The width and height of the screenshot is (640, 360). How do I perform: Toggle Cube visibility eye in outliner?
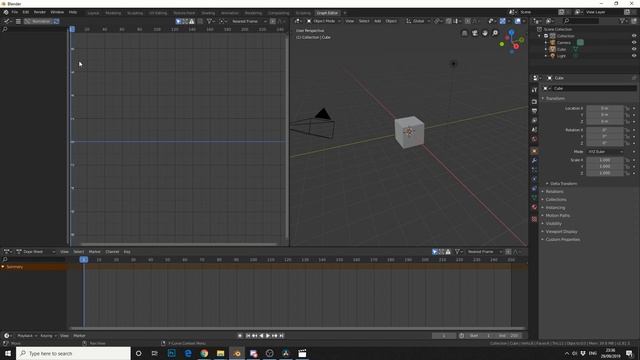(x=634, y=49)
